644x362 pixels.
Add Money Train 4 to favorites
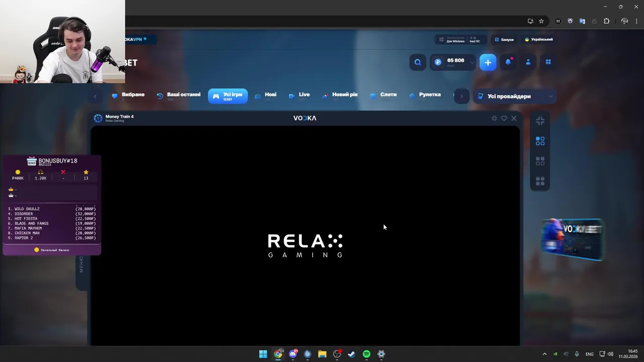(504, 118)
